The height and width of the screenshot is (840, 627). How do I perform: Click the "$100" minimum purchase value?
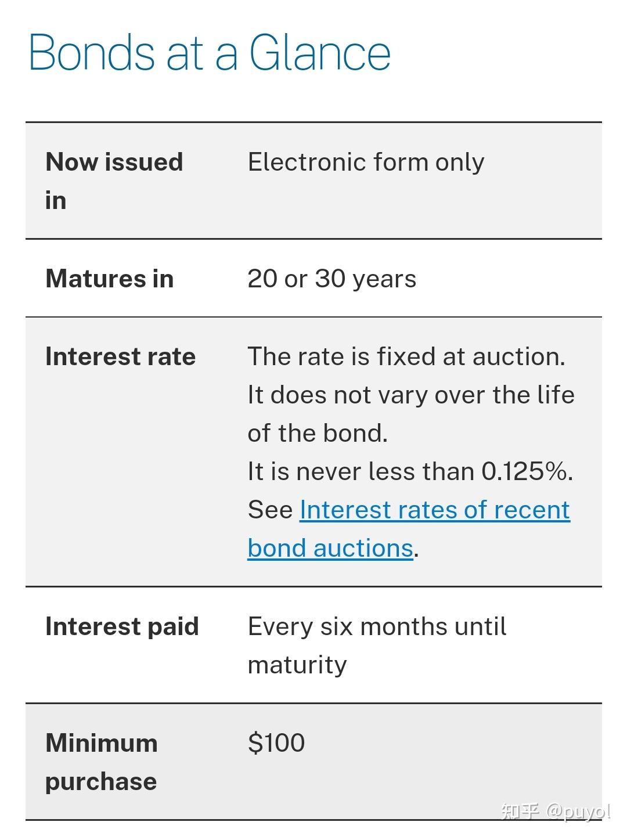(x=276, y=743)
